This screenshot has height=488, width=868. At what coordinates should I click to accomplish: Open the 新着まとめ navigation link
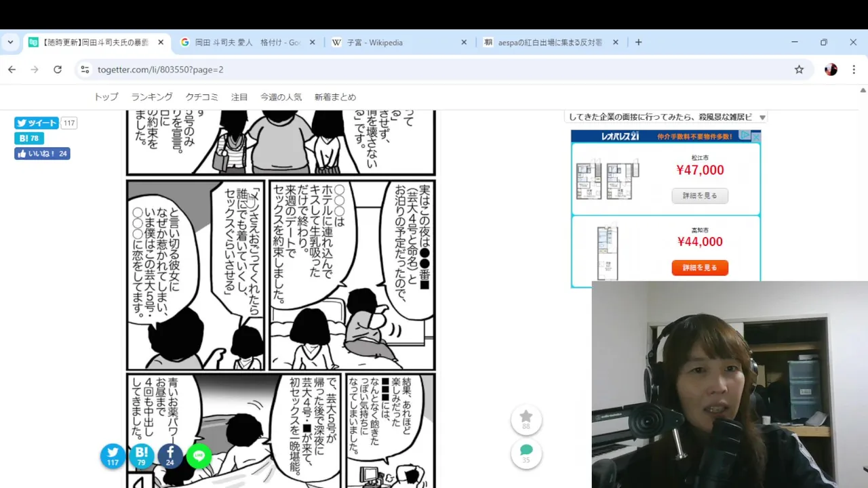click(335, 97)
